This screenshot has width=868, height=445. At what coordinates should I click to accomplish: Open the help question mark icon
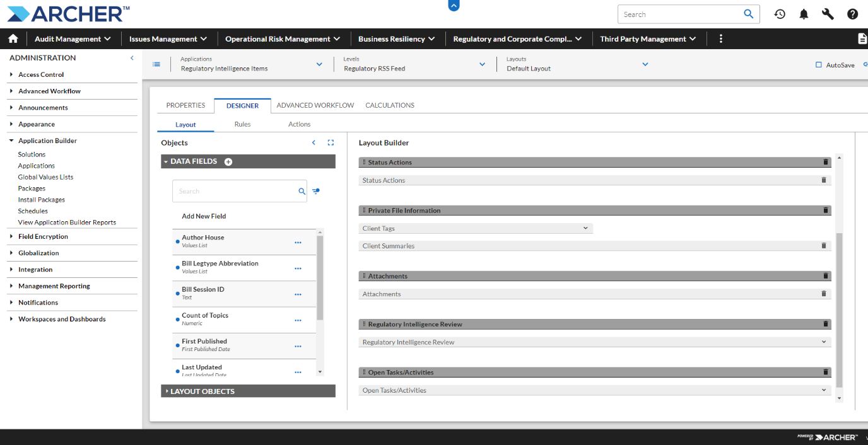point(852,14)
